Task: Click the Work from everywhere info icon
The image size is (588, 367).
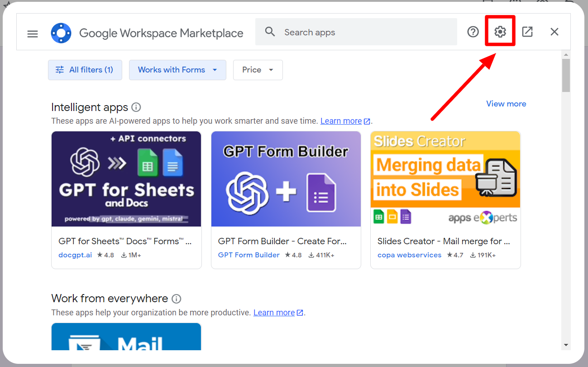Action: [x=177, y=299]
